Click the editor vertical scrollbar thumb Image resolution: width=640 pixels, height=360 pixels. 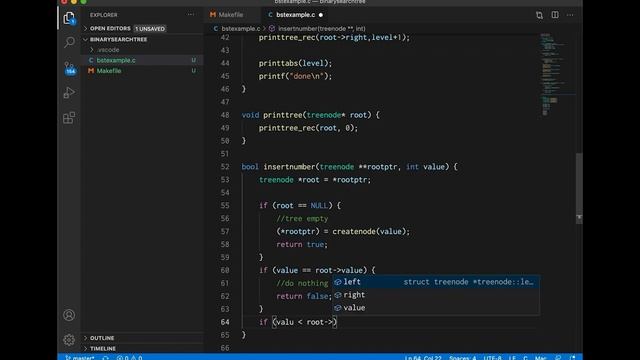[x=579, y=188]
